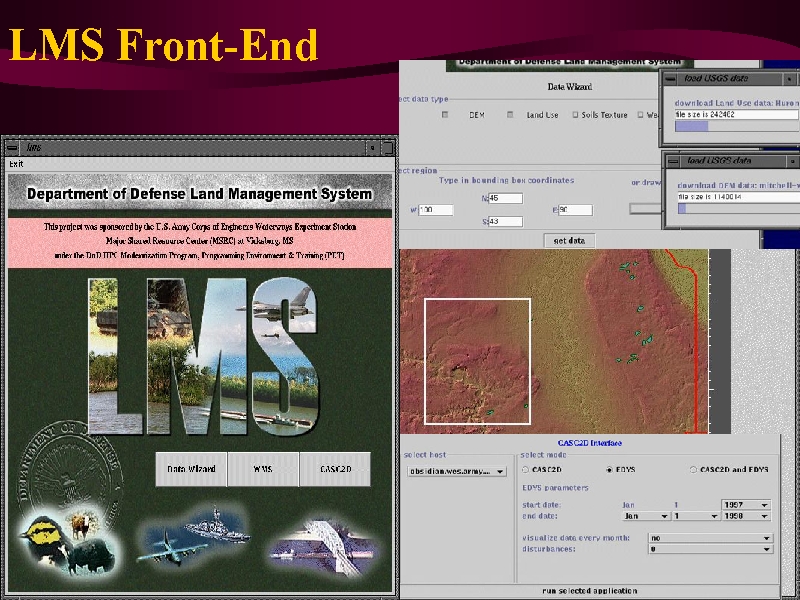
Task: Open window menu of the Land Use download dialog
Action: tap(671, 79)
